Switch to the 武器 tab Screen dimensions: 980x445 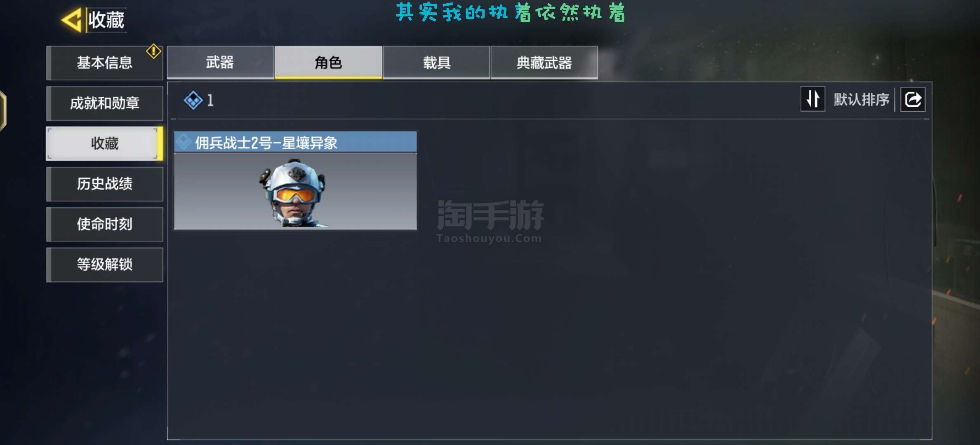[x=220, y=62]
